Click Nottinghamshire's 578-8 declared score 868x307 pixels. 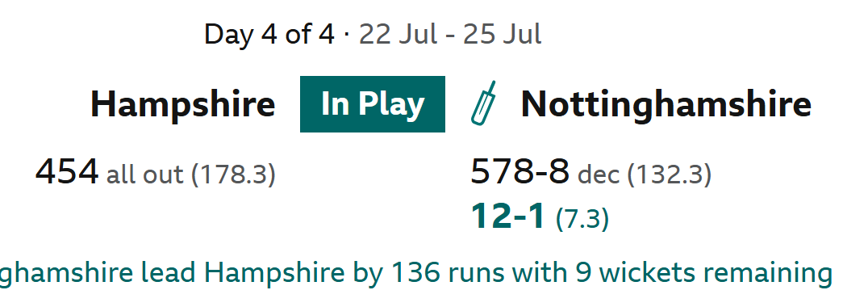pyautogui.click(x=590, y=172)
